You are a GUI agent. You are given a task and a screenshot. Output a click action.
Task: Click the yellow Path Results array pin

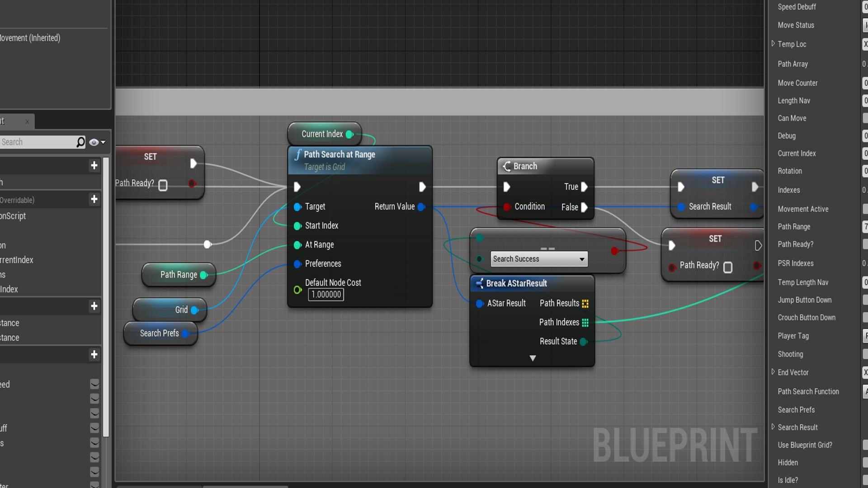[x=585, y=303]
